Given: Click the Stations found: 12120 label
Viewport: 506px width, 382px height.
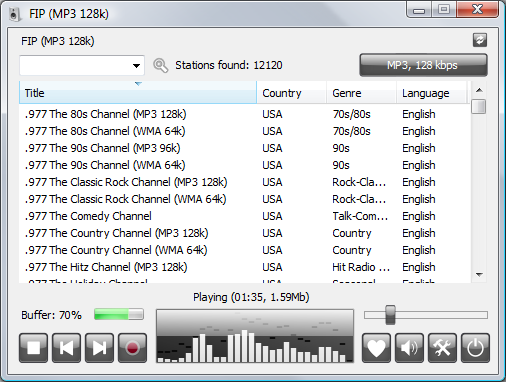Looking at the screenshot, I should click(229, 65).
